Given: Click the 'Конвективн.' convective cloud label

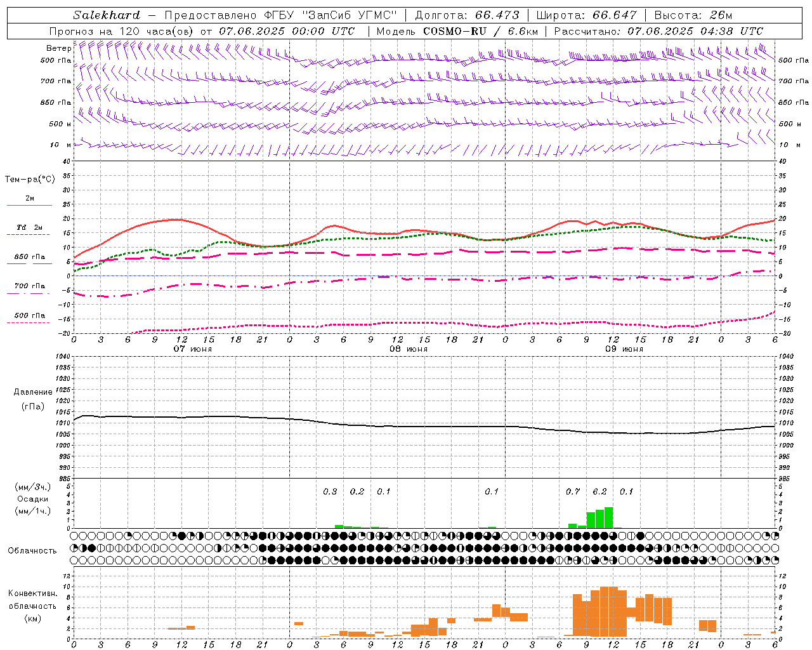Looking at the screenshot, I should coord(33,594).
